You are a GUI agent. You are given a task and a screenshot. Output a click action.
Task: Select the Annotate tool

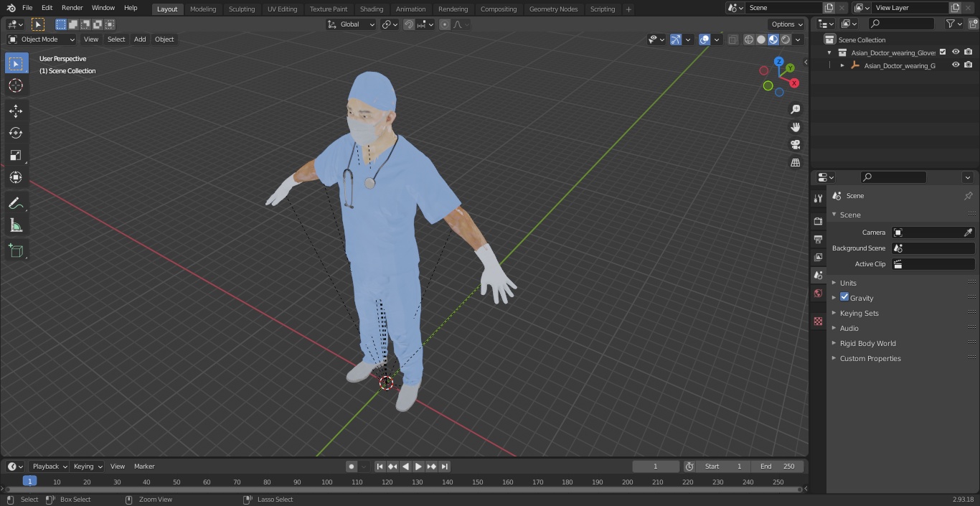click(x=16, y=203)
